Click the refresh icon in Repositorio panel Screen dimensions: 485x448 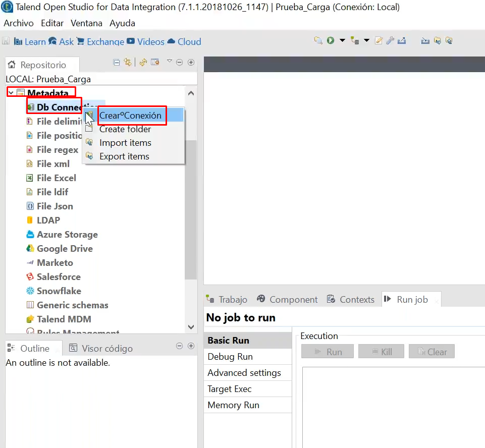pos(143,63)
